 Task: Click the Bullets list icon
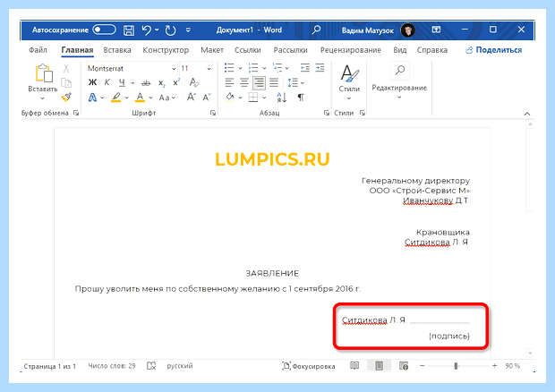click(229, 68)
